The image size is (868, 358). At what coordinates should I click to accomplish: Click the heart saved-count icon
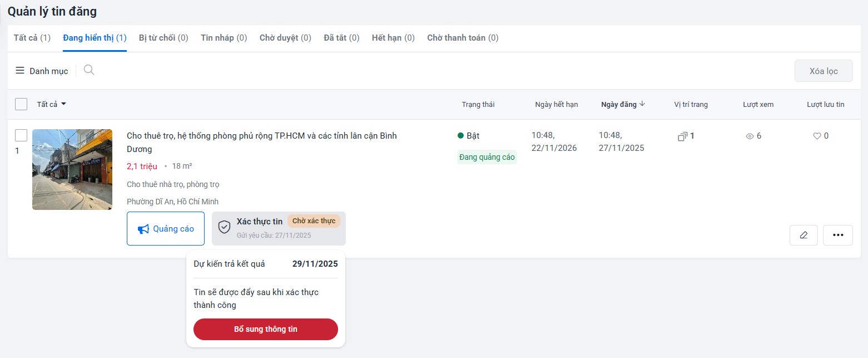(817, 136)
